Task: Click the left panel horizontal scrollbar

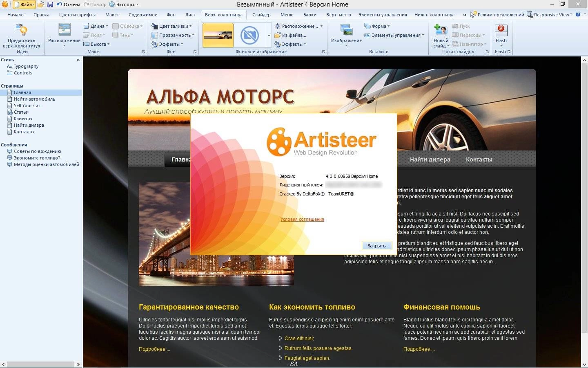Action: [x=41, y=364]
